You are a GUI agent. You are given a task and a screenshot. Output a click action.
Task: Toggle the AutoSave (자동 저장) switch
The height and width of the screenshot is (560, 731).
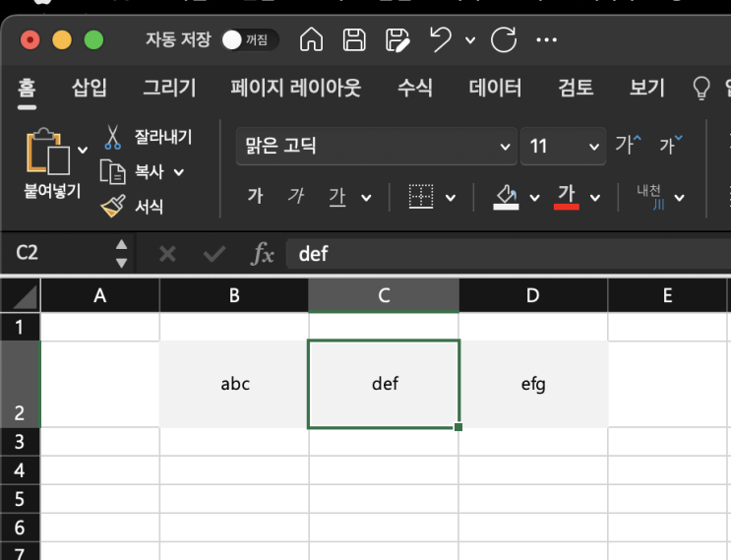(x=250, y=39)
